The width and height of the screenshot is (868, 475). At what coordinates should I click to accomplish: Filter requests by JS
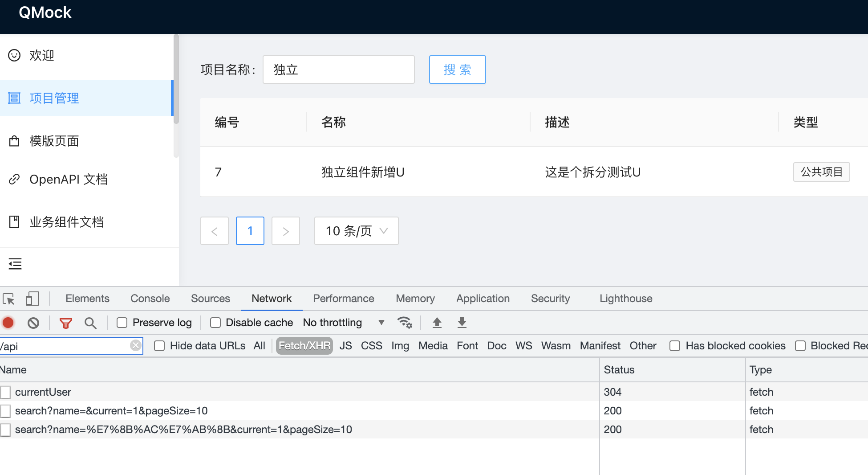pos(345,346)
